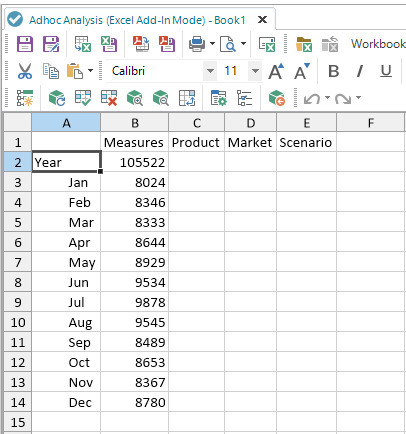This screenshot has width=406, height=434.
Task: Open the Excel workbook folder icon
Action: point(304,44)
